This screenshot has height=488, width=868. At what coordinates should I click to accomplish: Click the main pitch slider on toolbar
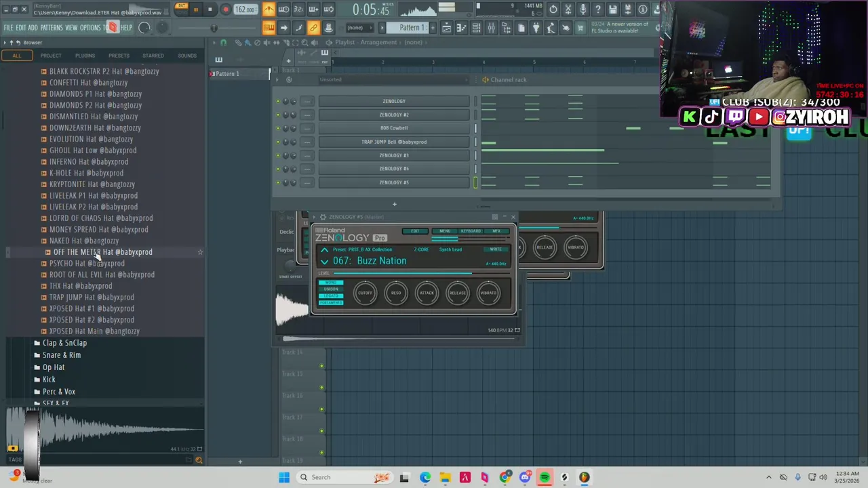[x=214, y=28]
